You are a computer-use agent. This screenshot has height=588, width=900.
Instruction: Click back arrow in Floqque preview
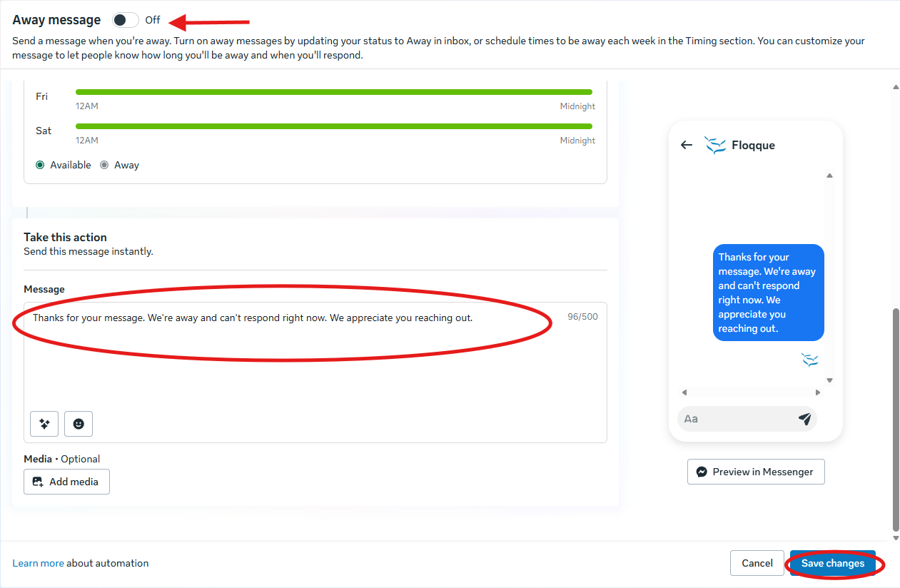687,145
